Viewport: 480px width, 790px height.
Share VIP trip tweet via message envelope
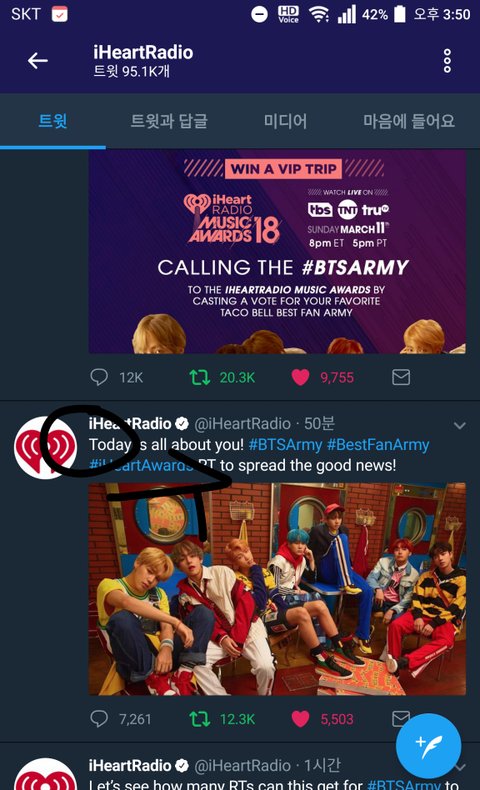[401, 377]
